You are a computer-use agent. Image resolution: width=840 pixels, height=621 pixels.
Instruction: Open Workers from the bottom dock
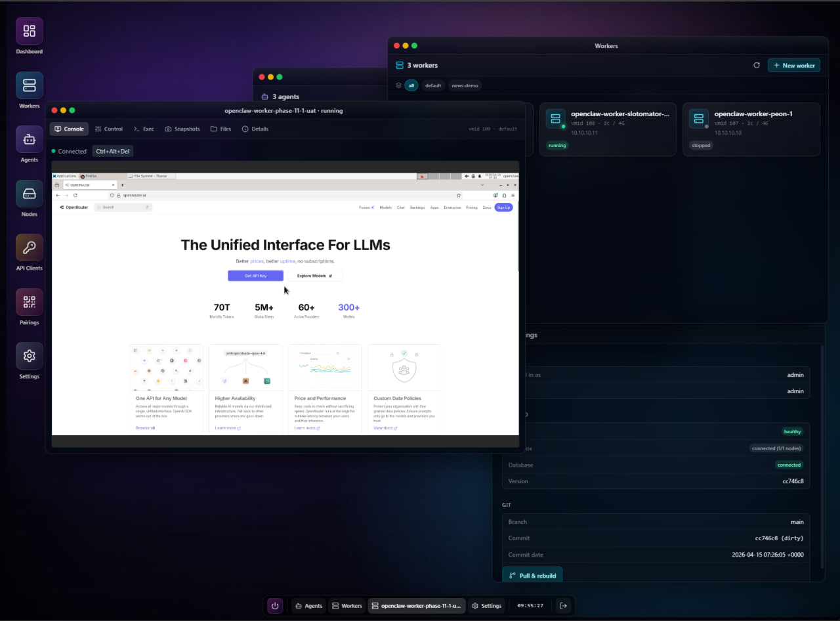346,606
